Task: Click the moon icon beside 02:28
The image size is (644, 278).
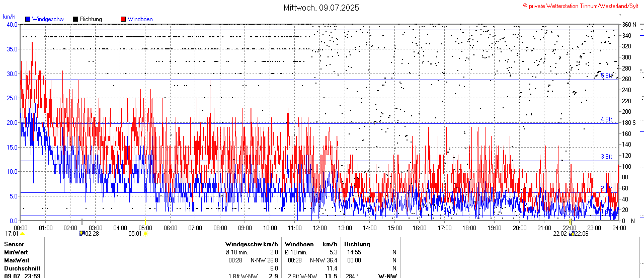Action: [x=82, y=233]
